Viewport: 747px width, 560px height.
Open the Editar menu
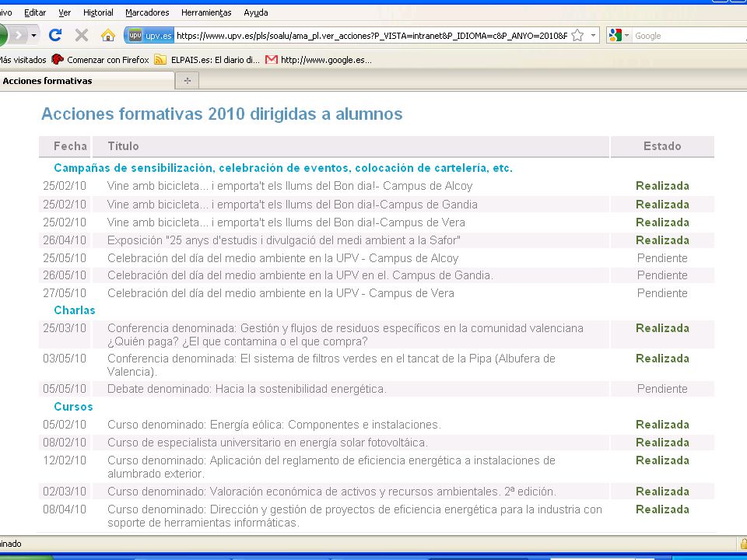(35, 12)
